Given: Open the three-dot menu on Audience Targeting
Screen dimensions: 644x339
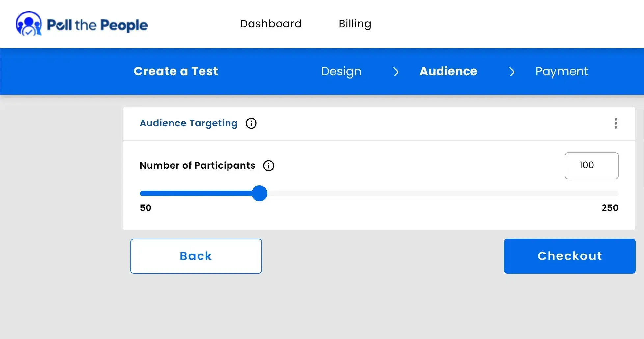Looking at the screenshot, I should pos(616,123).
